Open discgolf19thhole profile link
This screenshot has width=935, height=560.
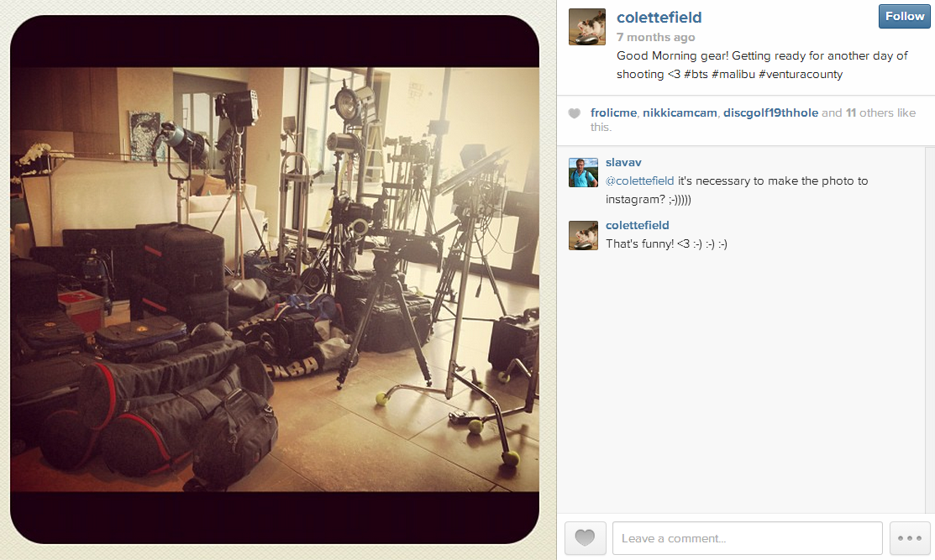[770, 113]
